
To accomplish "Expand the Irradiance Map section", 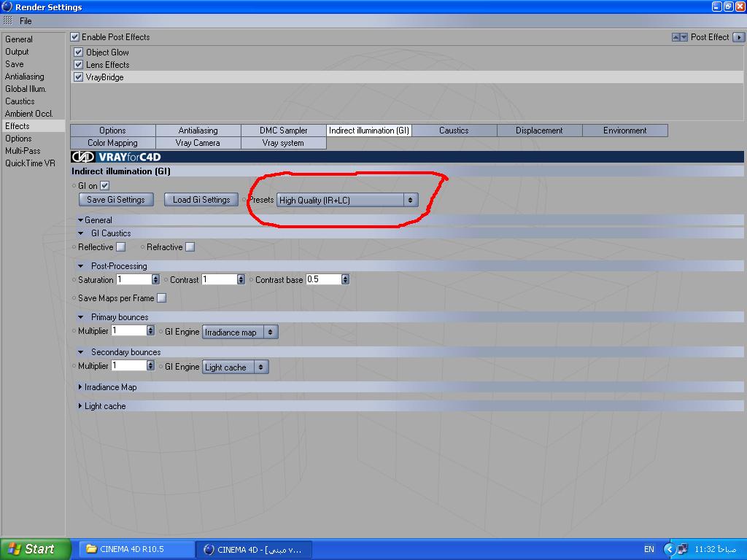I will click(x=80, y=387).
